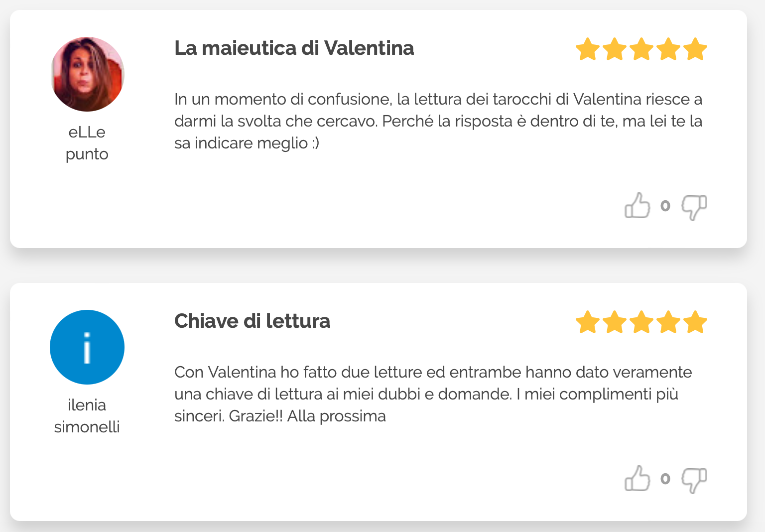765x532 pixels.
Task: Click the username "ilenia simonelli"
Action: 87,416
